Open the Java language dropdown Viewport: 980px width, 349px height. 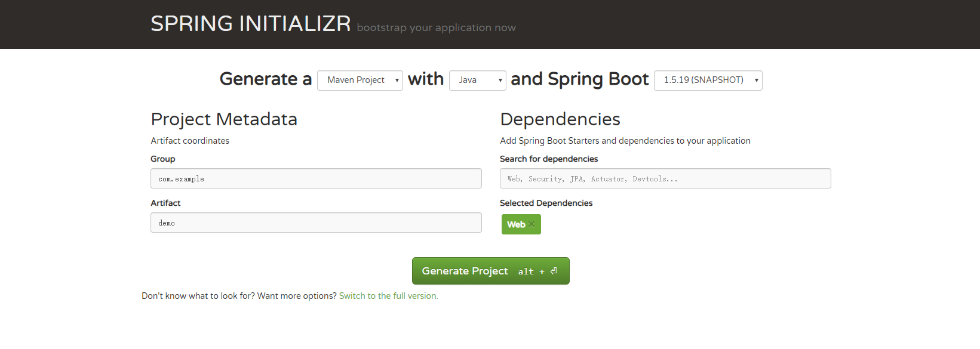point(478,80)
